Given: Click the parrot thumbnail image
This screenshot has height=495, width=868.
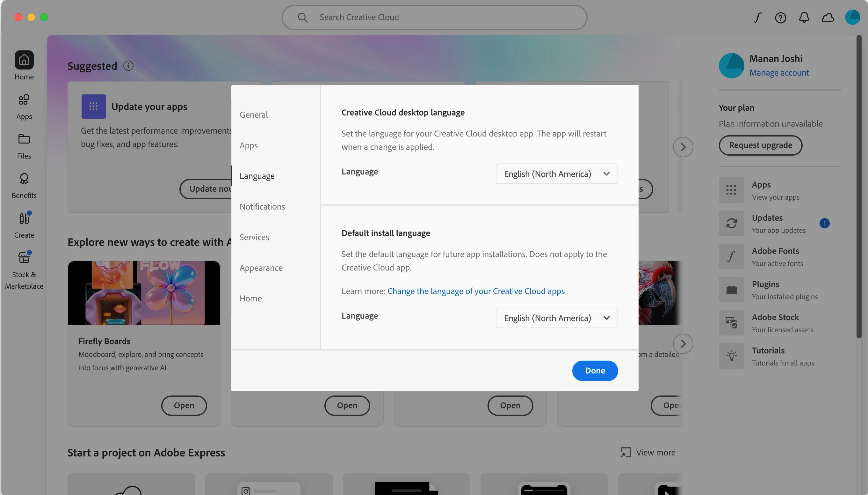Looking at the screenshot, I should click(660, 293).
